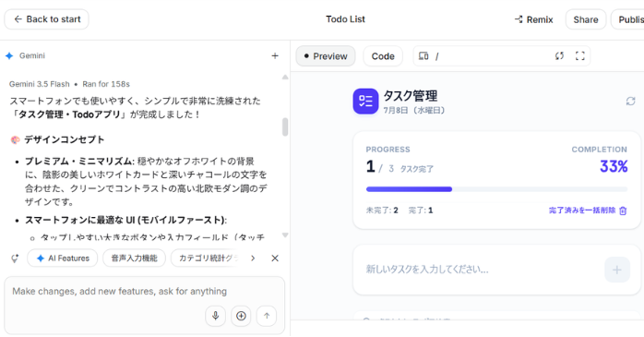Click the microphone voice input button
Screen dimensions: 644x337
[216, 316]
